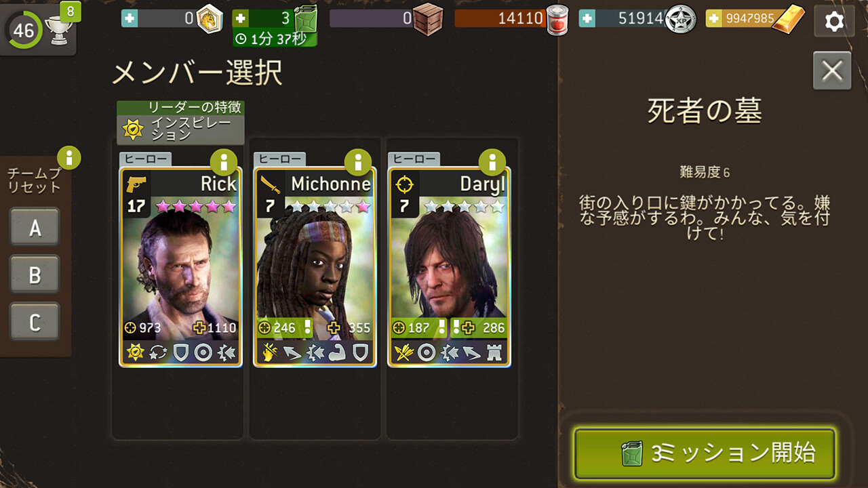Add supplies with the star-badge plus icon
Image resolution: width=868 pixels, height=488 pixels.
coord(587,18)
